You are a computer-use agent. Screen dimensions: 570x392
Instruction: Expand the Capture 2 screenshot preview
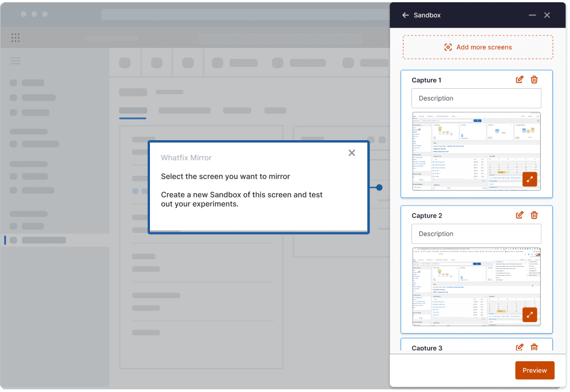[x=529, y=315]
